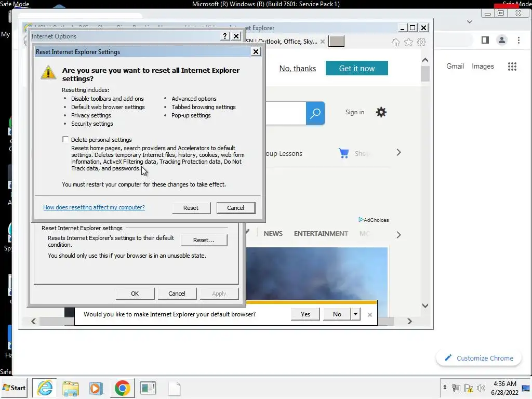Click Reset in the Reset Internet Explorer Settings dialog

191,208
